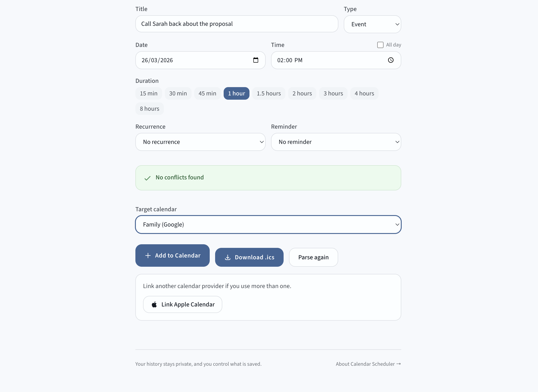538x392 pixels.
Task: Select the 15 min duration chip
Action: coord(149,93)
